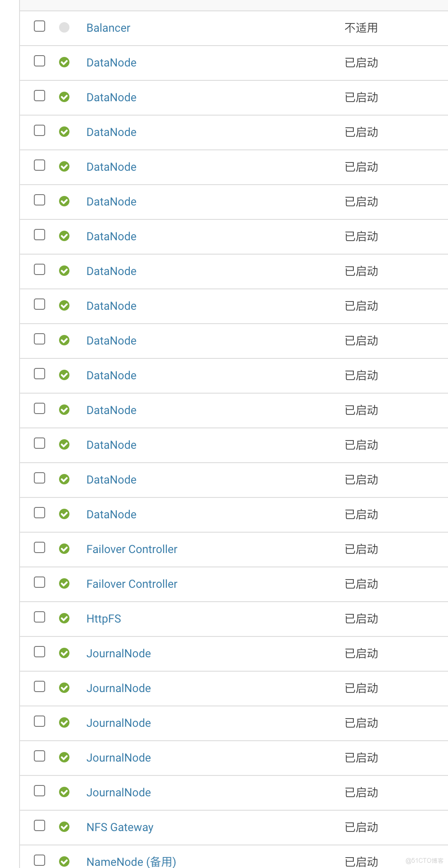This screenshot has height=868, width=448.
Task: Click the health icon next to HttpFS
Action: 64,618
